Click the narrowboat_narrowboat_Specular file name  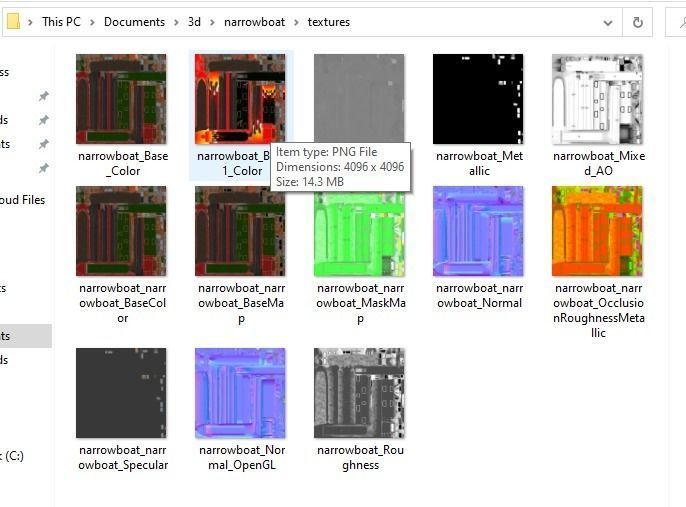coord(123,457)
